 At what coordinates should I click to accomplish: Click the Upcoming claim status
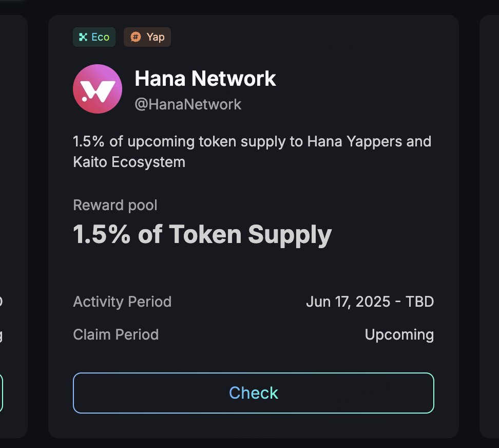[399, 335]
